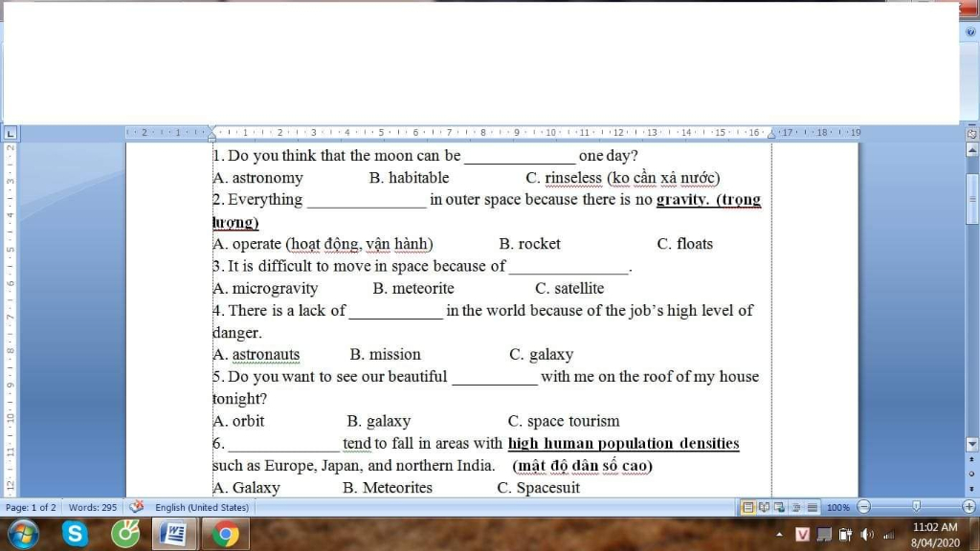Click the word 'astronomy' option A
This screenshot has height=551, width=980.
(x=268, y=178)
